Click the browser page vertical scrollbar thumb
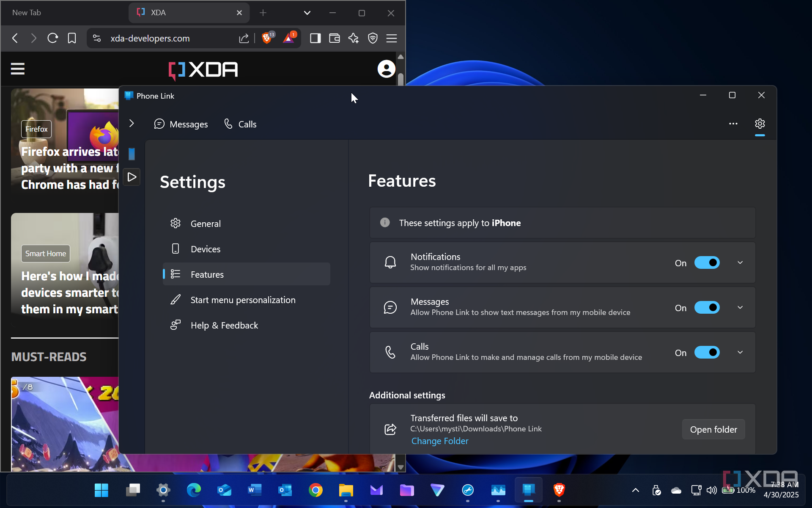The image size is (812, 508). coord(401,79)
